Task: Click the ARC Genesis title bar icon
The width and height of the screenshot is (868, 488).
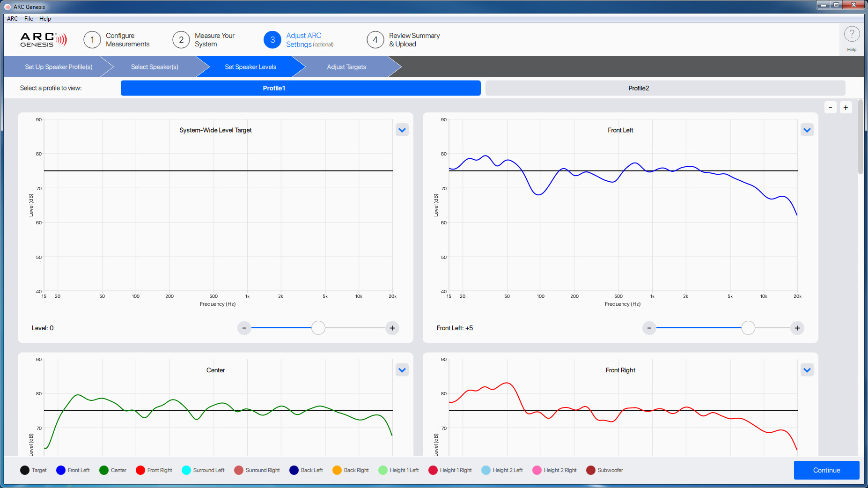Action: (x=7, y=7)
